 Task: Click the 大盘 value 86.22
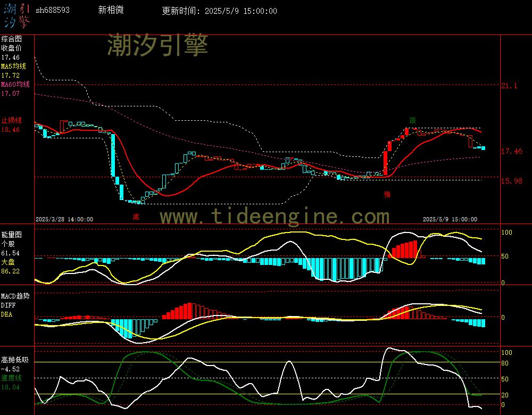coord(11,271)
